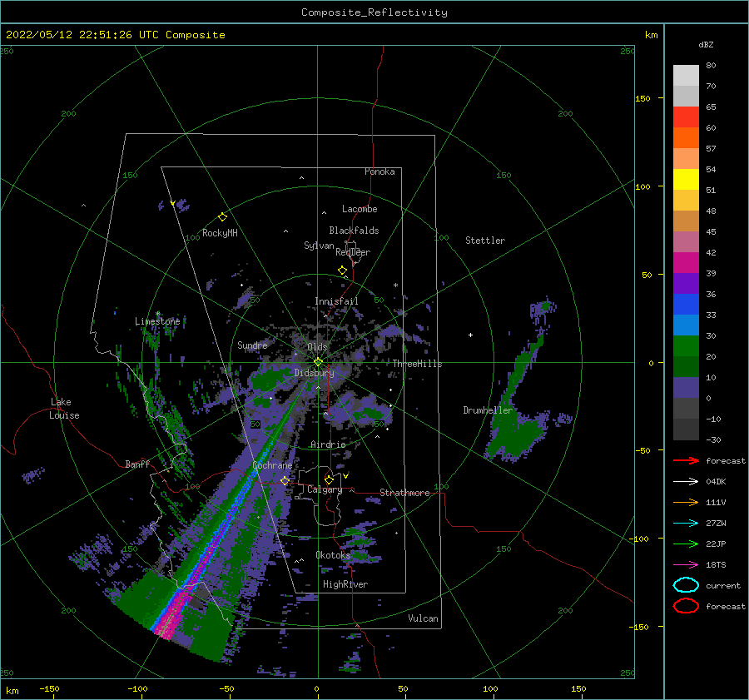
Task: Click the Calgary city label
Action: (325, 489)
